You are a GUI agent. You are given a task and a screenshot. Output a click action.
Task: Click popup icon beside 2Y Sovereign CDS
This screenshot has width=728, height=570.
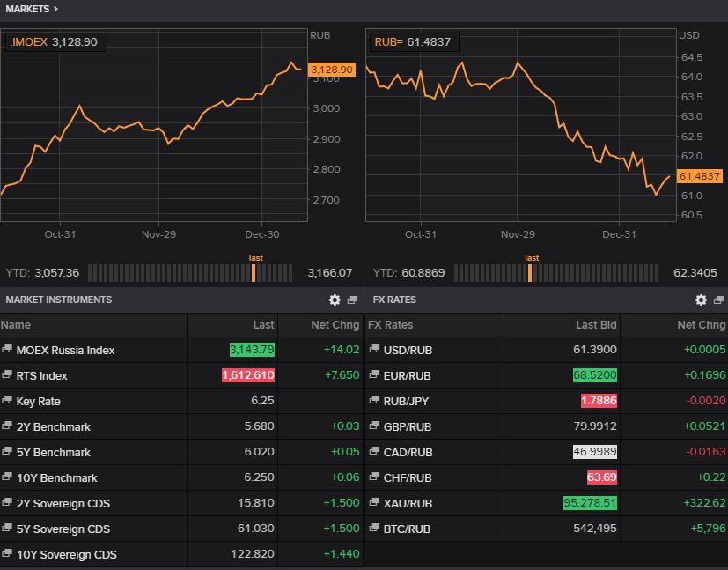click(7, 502)
